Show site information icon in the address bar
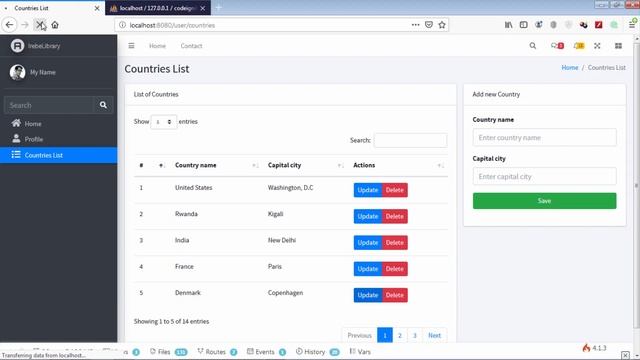This screenshot has width=640, height=360. click(x=122, y=25)
